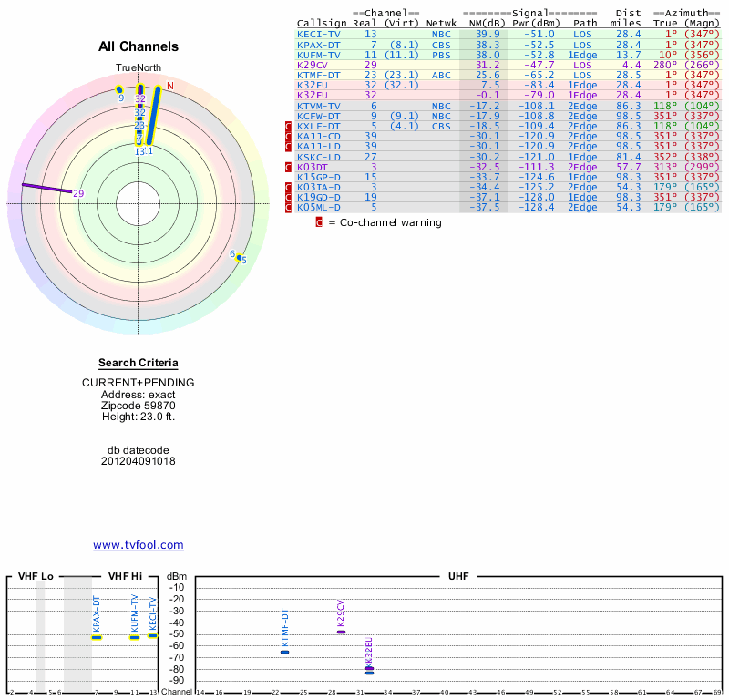Click the KECI-TV callsign in the table
This screenshot has width=729, height=700.
(x=319, y=34)
